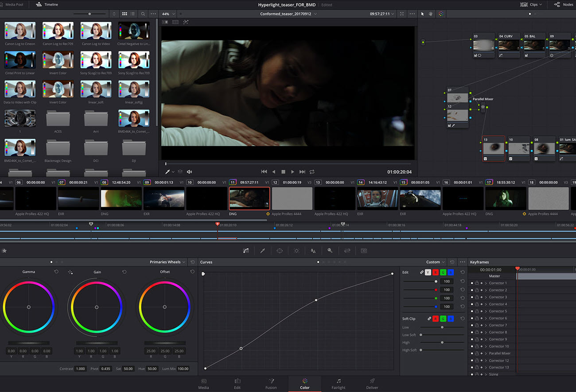Viewport: 576px width, 392px height.
Task: Open the Primaries Wheels mode dropdown
Action: (x=167, y=262)
